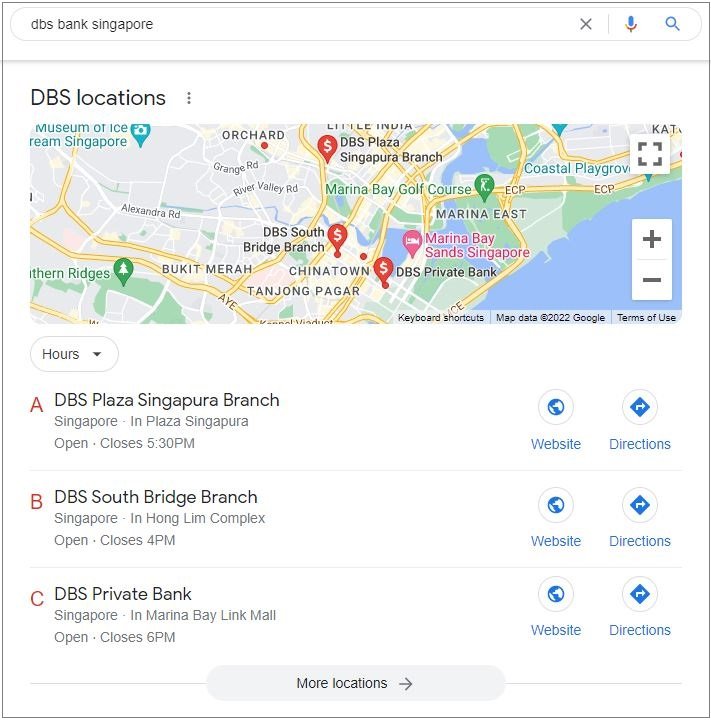Click the Directions label for DBS Plaza Singapura

pyautogui.click(x=640, y=444)
